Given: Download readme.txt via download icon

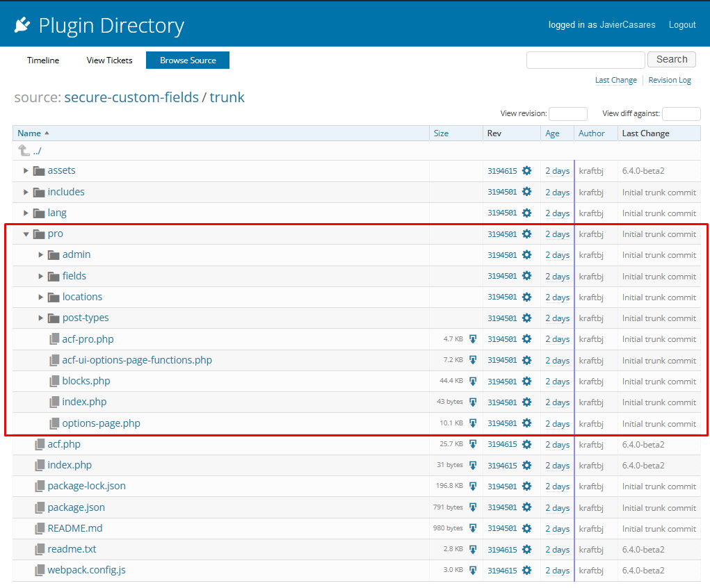Looking at the screenshot, I should click(473, 550).
